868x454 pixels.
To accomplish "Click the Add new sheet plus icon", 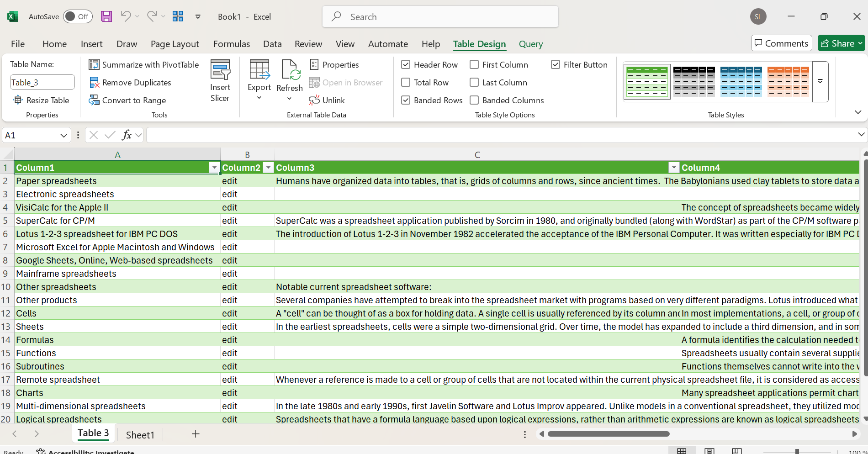I will (196, 434).
